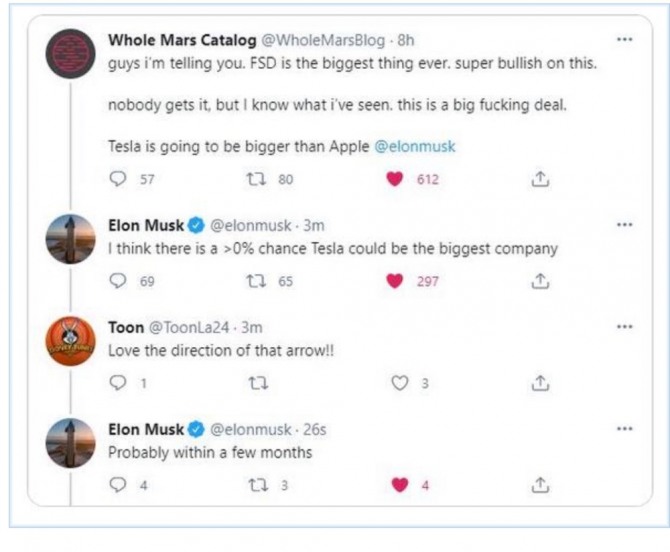670x552 pixels.
Task: Open more options on Toon's tweet
Action: 625,327
